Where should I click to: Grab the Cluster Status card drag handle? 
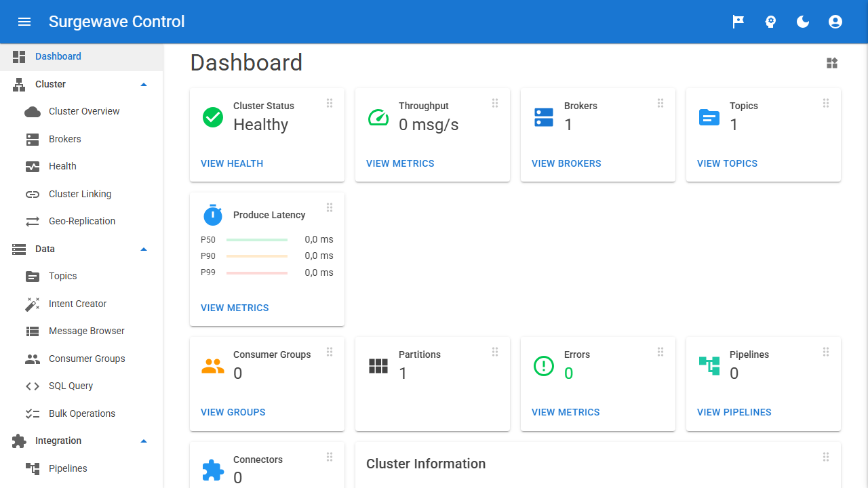click(330, 103)
